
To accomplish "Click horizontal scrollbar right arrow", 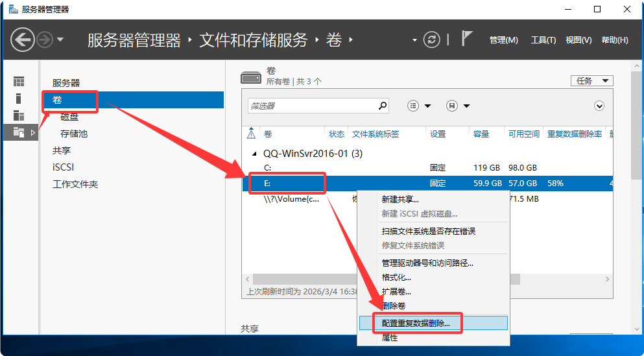I will click(607, 279).
